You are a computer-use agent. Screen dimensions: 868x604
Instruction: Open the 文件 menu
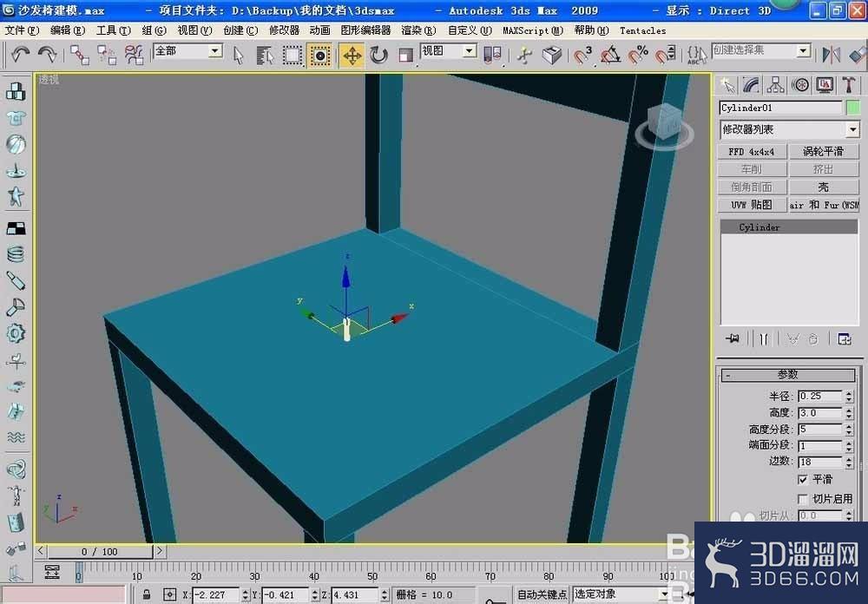(x=22, y=30)
